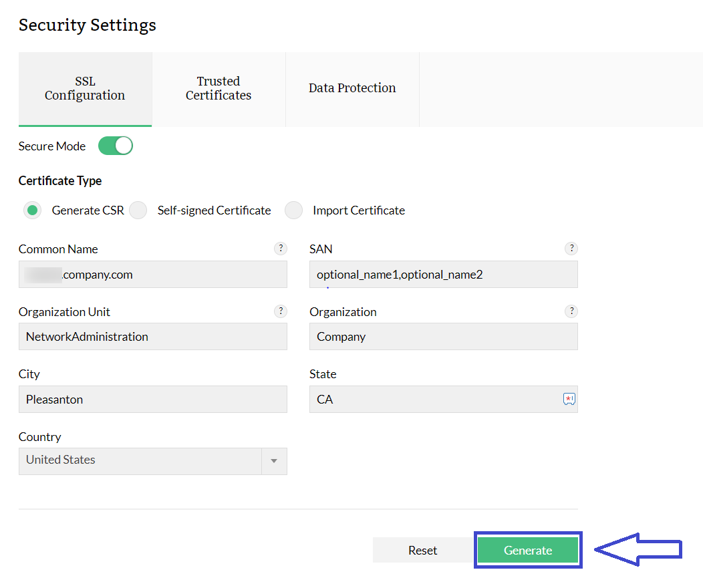
Task: Select the Generate CSR radio button
Action: [31, 210]
